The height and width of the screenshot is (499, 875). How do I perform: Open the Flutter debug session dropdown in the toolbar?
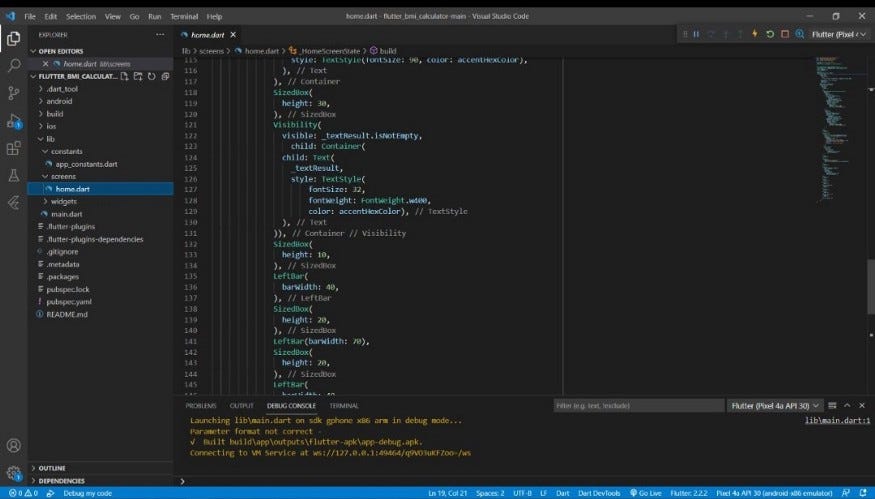tap(839, 35)
